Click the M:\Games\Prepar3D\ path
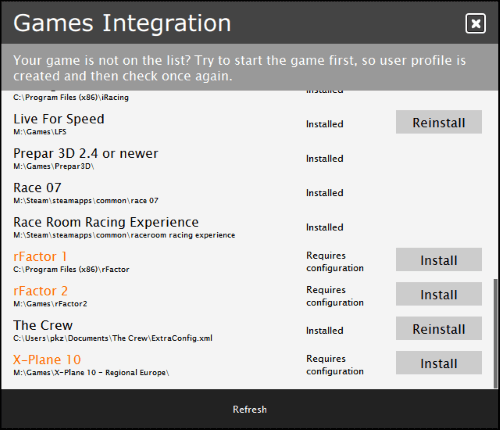The image size is (500, 430). [x=54, y=166]
